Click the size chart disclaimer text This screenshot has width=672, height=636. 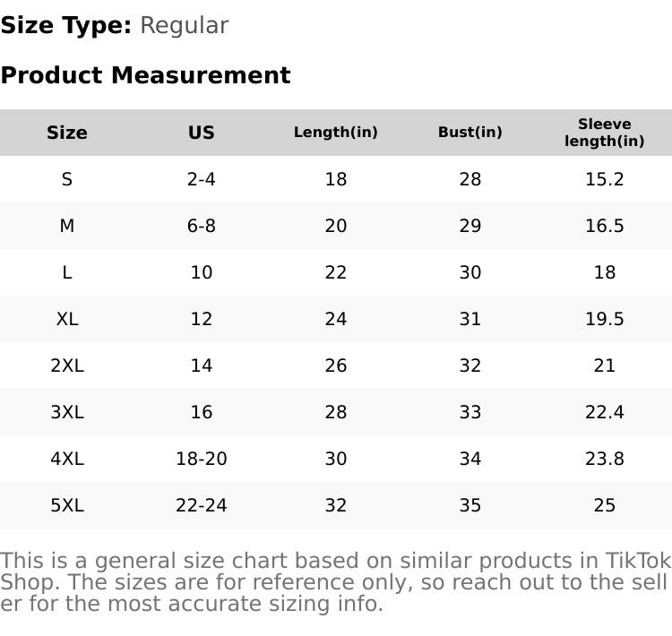click(x=335, y=582)
